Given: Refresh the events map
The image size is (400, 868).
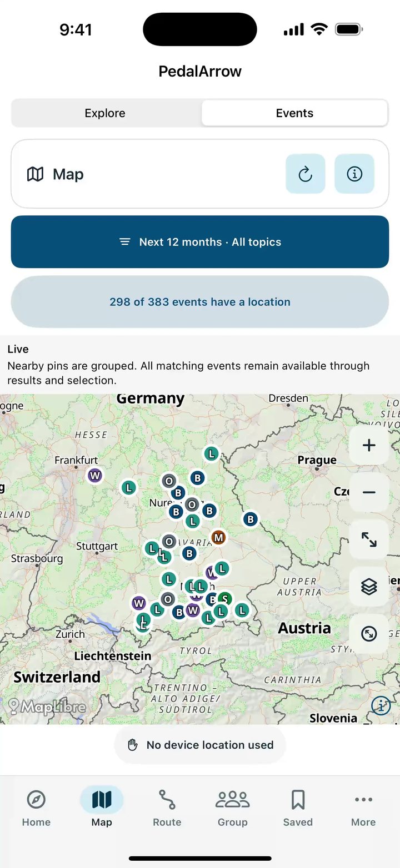Looking at the screenshot, I should tap(306, 174).
